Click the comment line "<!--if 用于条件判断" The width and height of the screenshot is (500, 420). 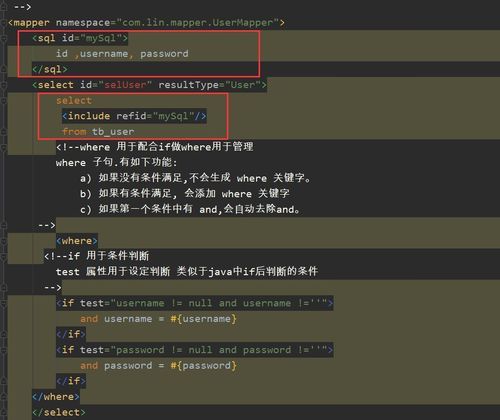pyautogui.click(x=97, y=256)
